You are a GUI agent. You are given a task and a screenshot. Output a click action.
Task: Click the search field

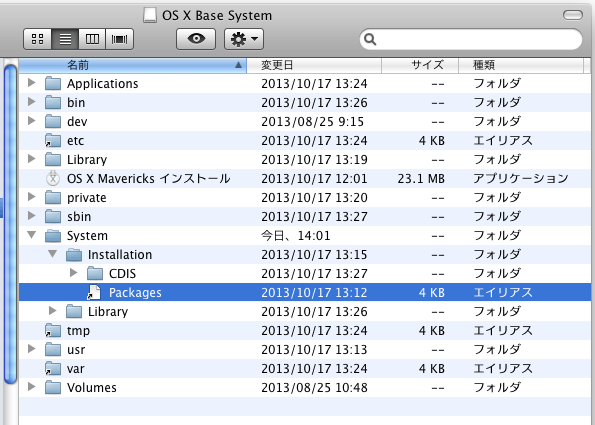click(x=471, y=39)
